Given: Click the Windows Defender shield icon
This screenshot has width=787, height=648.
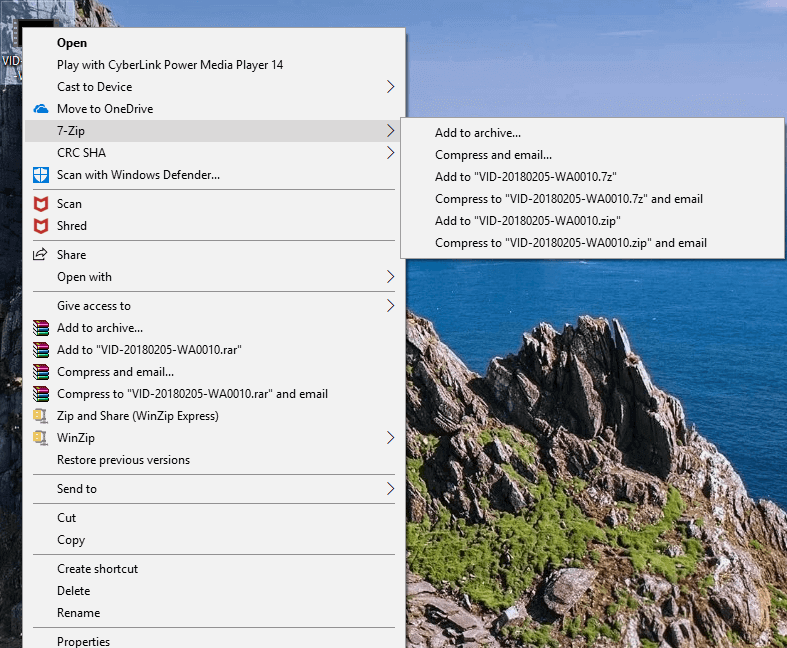Looking at the screenshot, I should click(x=41, y=175).
